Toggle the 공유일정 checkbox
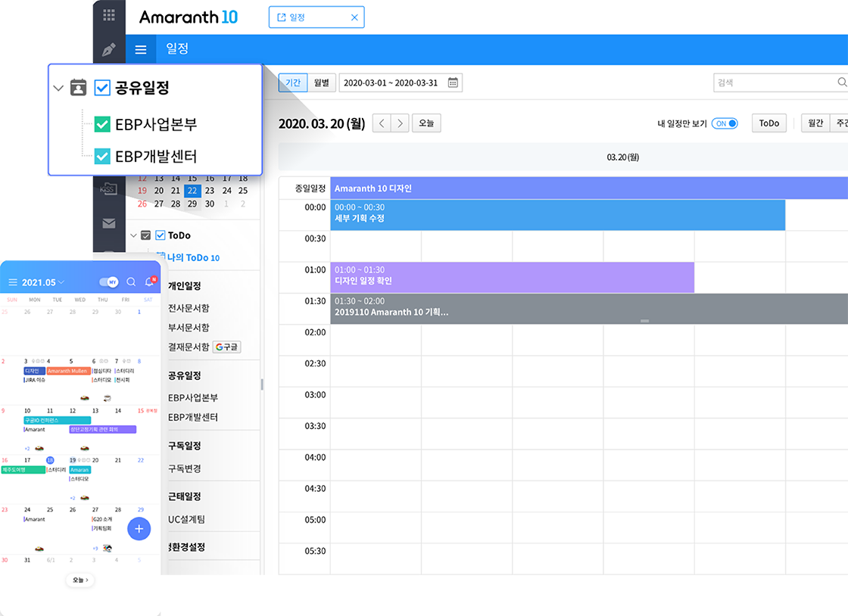Screen dimensions: 848x616 (x=102, y=88)
